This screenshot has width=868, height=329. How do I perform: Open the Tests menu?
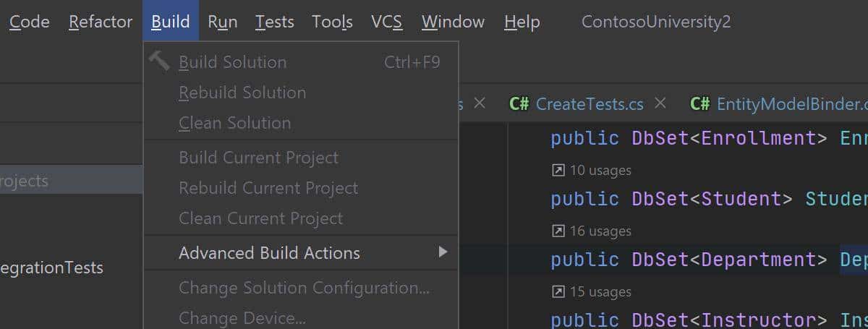click(x=274, y=22)
